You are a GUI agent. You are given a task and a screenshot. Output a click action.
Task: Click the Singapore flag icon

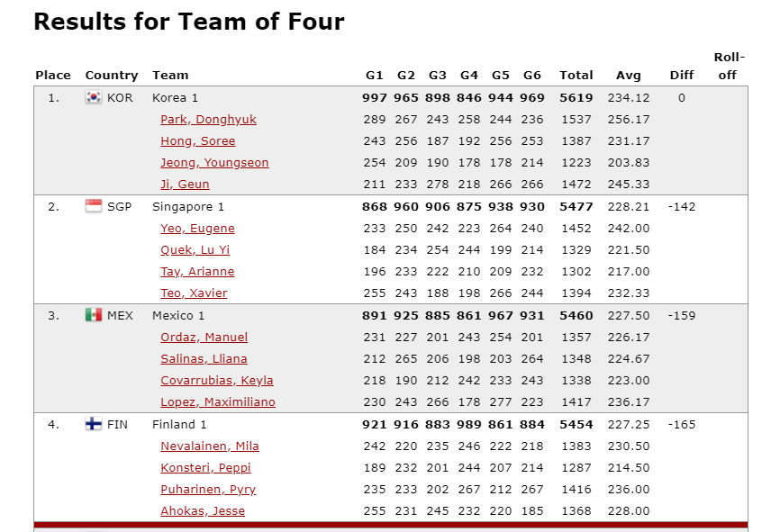pyautogui.click(x=94, y=206)
